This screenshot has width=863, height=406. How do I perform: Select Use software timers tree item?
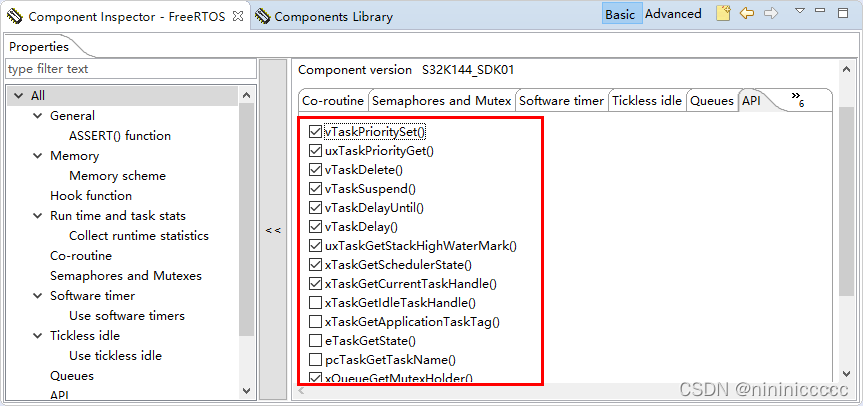[127, 316]
